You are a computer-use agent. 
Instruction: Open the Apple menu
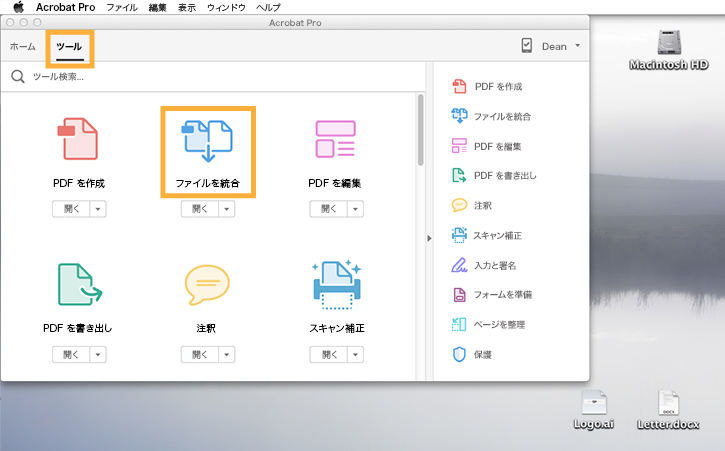[x=18, y=7]
